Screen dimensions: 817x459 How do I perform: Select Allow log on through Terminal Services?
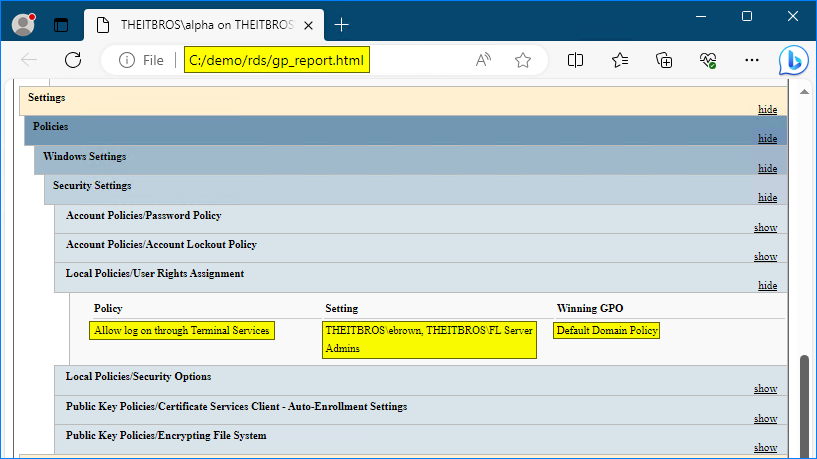pyautogui.click(x=182, y=330)
